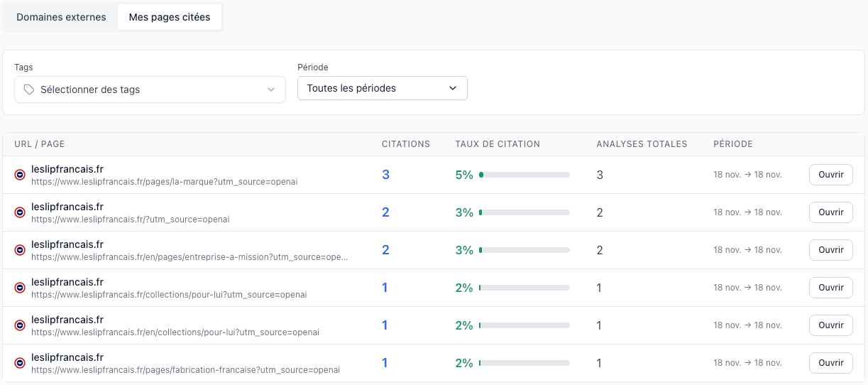868x385 pixels.
Task: Switch to the Domaines externes tab
Action: [x=61, y=17]
